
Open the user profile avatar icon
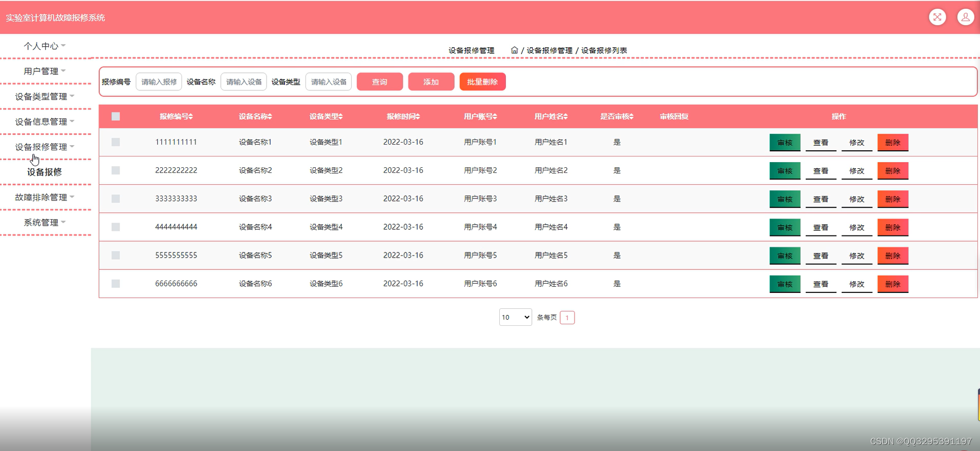(966, 17)
